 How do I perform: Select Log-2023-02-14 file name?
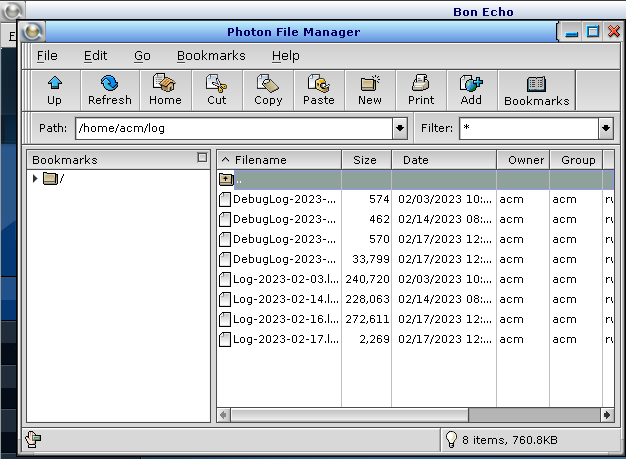(285, 299)
